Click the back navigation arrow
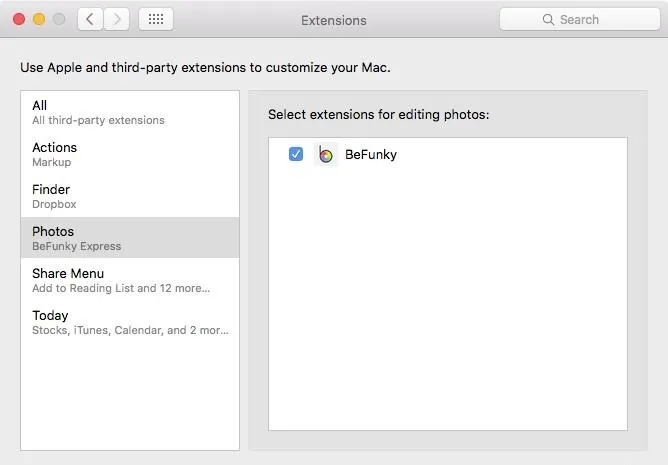This screenshot has width=668, height=465. [90, 19]
